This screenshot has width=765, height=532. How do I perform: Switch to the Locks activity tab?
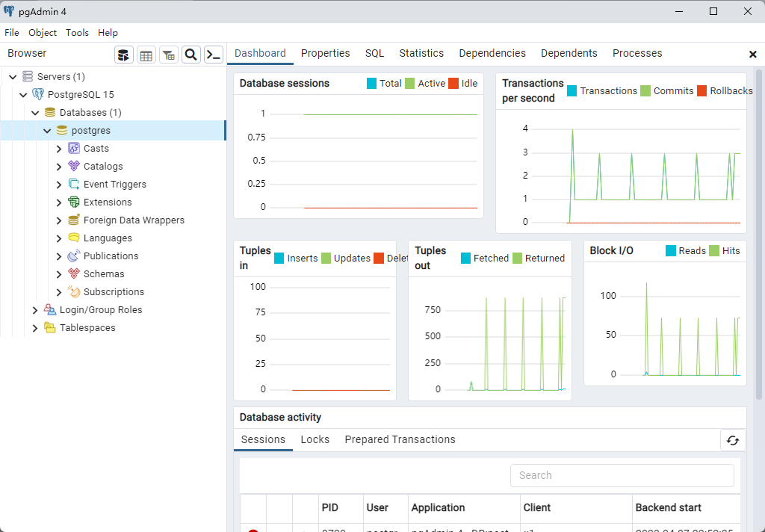[x=315, y=439]
